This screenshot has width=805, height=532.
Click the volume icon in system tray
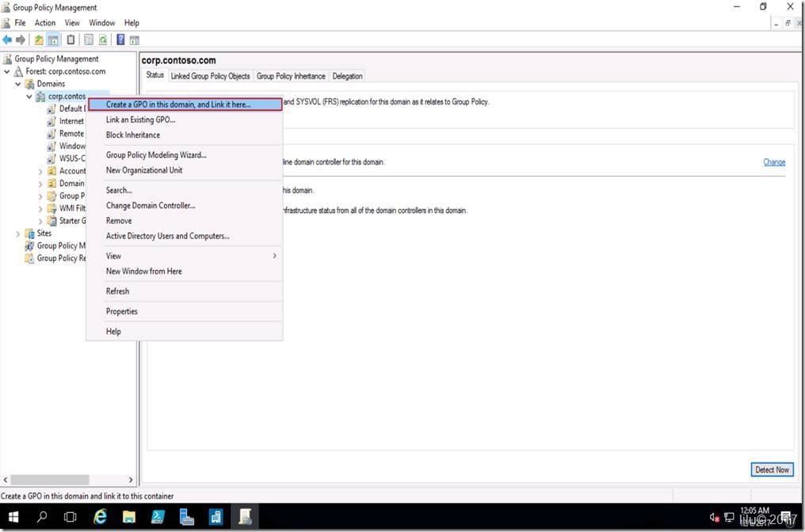click(714, 517)
